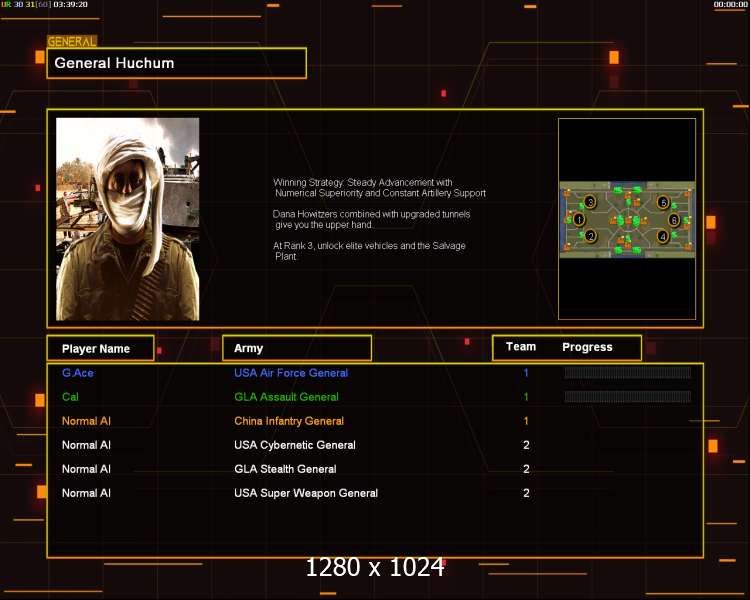Click the Normal AI name beside USA Cybernetic General

tap(86, 445)
